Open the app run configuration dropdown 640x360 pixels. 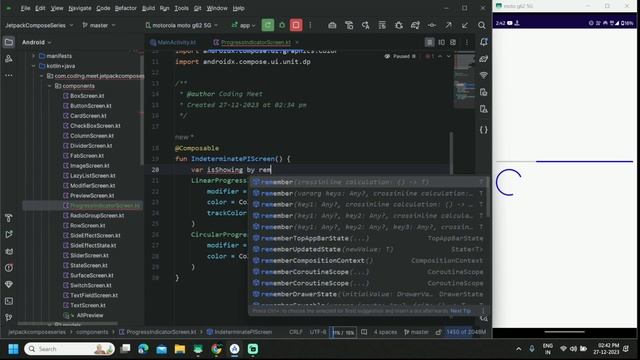[244, 25]
